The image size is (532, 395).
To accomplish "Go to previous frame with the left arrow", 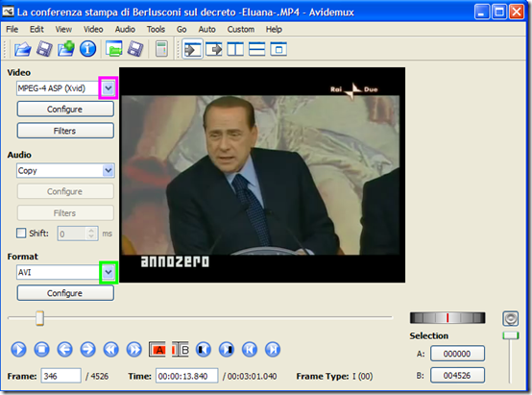I will (64, 350).
